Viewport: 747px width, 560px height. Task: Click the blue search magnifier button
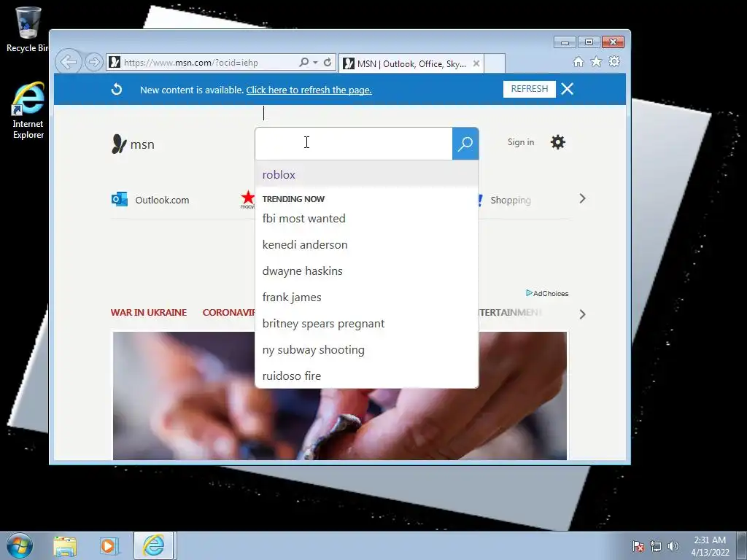tap(465, 144)
